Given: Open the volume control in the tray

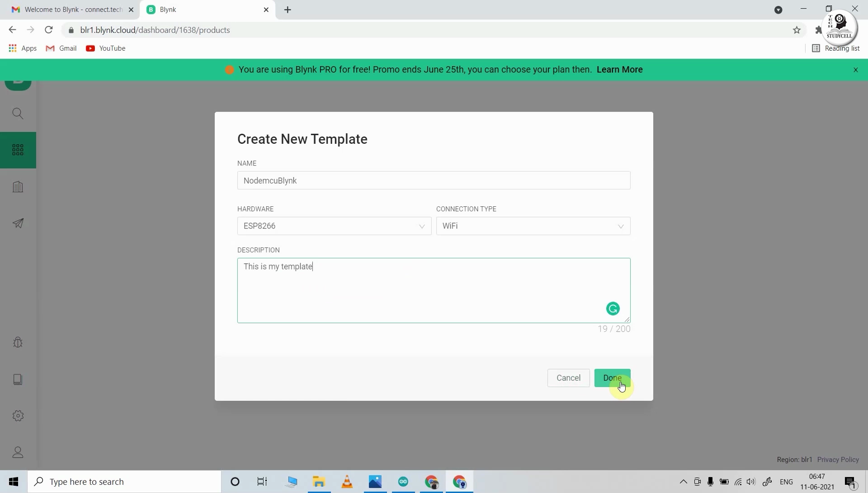Looking at the screenshot, I should 751,482.
